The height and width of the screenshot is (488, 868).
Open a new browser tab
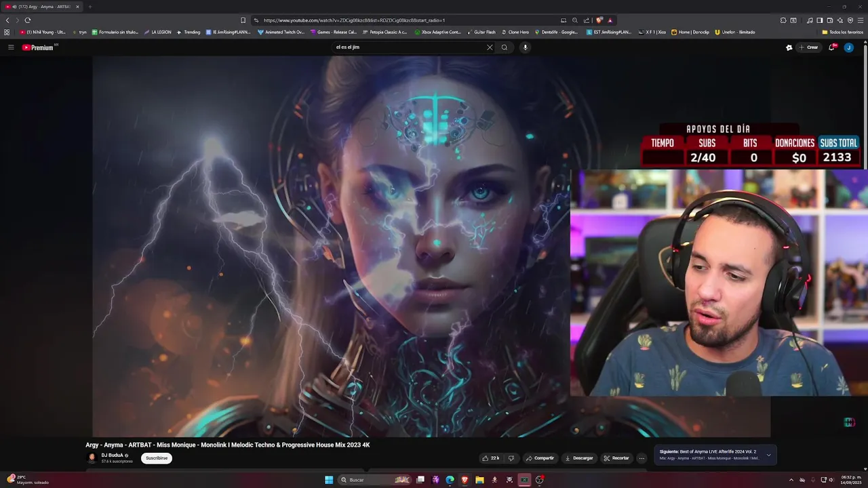click(90, 7)
